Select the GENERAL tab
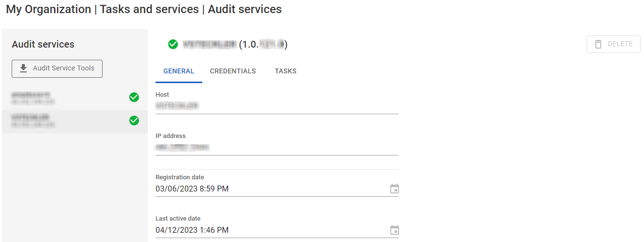 [179, 71]
